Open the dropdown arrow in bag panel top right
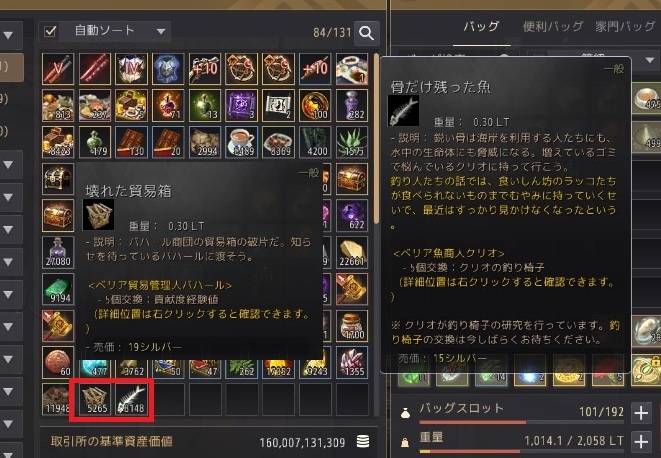661x458 pixels. (650, 60)
